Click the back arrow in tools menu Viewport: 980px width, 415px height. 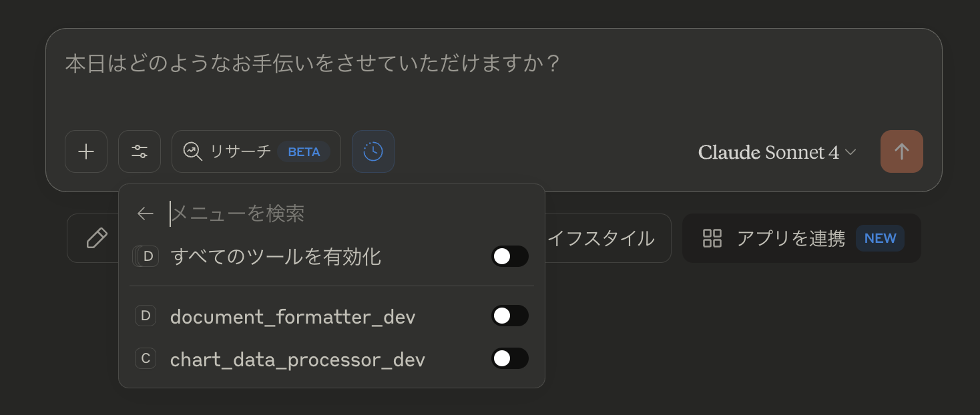[145, 214]
